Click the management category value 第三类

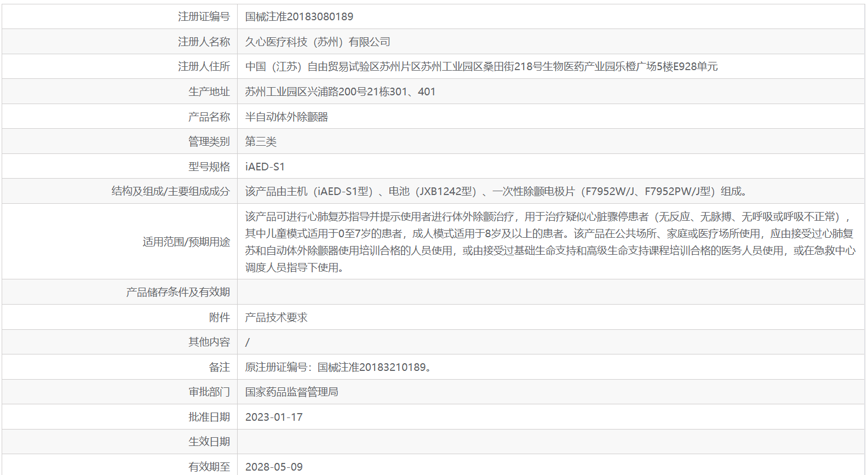(x=261, y=142)
